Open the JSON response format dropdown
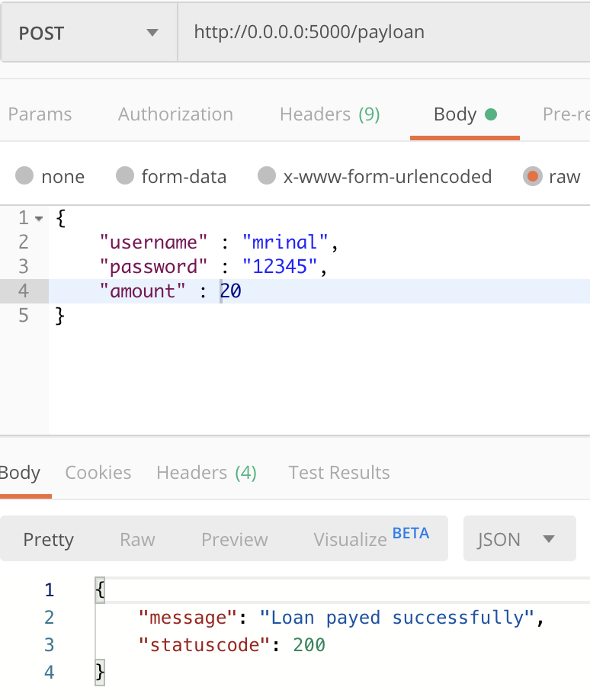590x700 pixels. [519, 538]
